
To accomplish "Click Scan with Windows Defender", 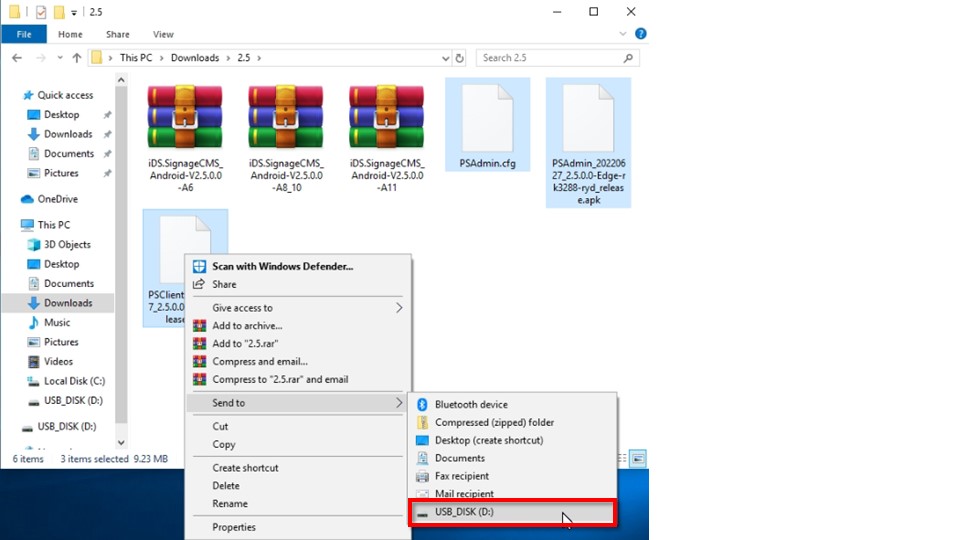I will click(282, 266).
